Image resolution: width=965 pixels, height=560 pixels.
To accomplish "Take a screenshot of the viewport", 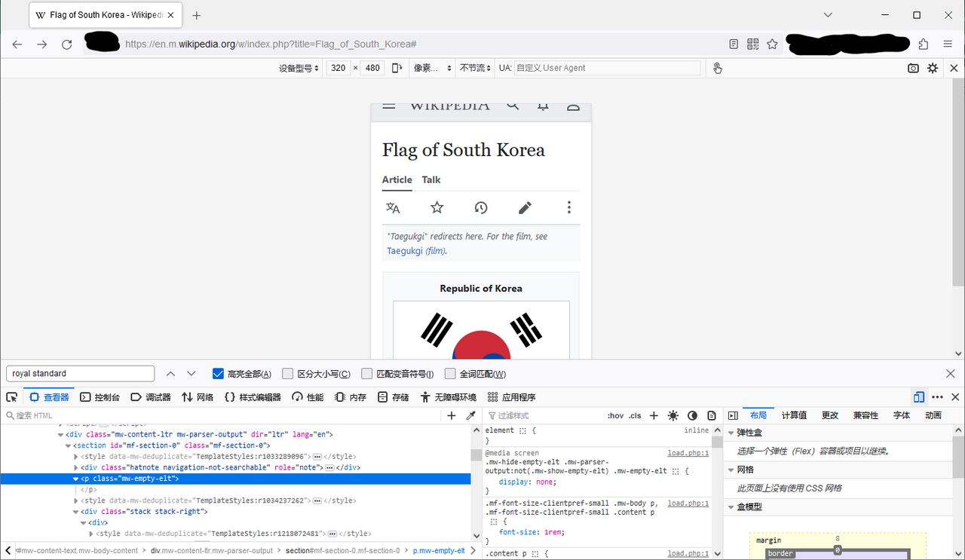I will tap(913, 68).
